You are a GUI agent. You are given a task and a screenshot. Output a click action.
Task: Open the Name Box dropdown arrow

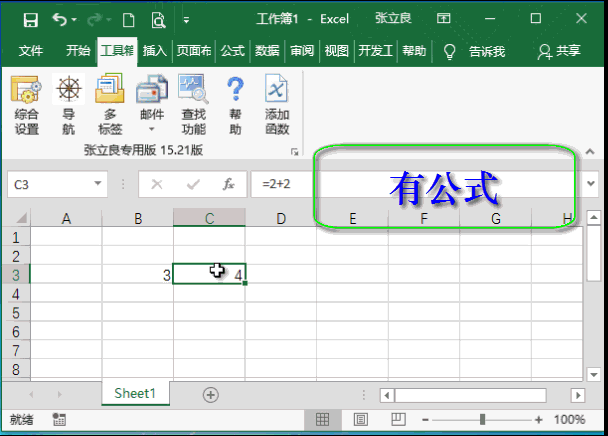pos(97,184)
